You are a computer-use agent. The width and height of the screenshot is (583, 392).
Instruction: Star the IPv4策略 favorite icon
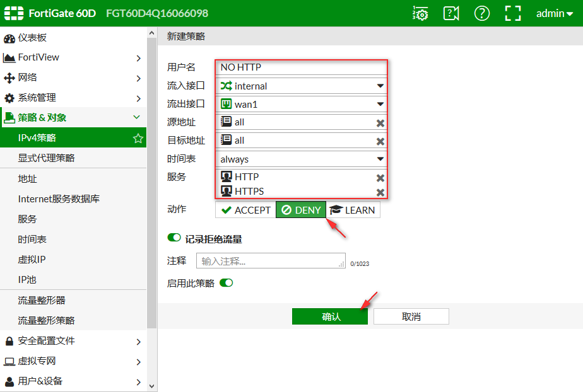coord(138,138)
